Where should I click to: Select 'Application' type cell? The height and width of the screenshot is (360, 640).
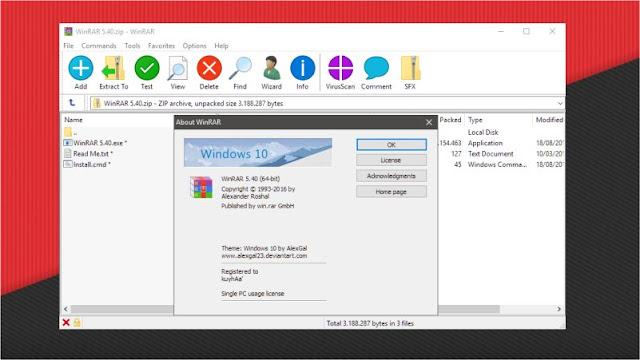coord(485,143)
